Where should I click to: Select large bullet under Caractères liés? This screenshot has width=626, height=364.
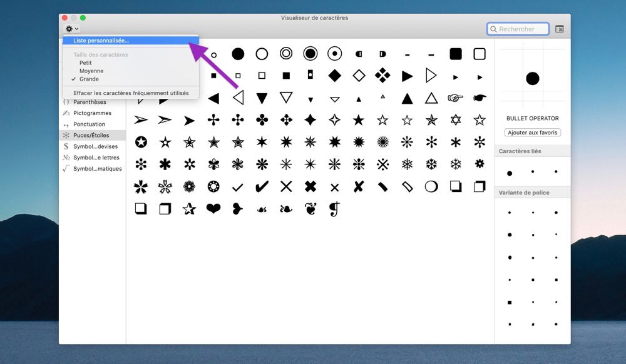pyautogui.click(x=510, y=173)
